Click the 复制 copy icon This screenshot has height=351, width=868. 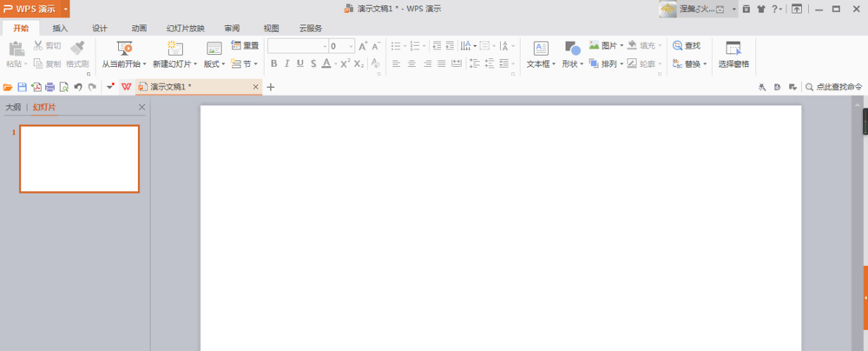point(38,63)
